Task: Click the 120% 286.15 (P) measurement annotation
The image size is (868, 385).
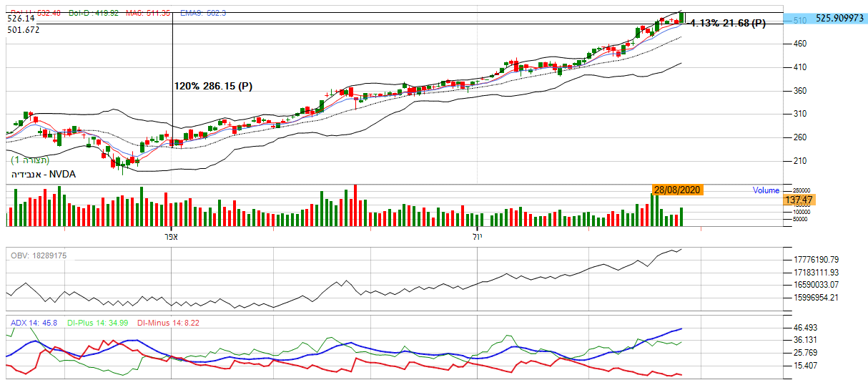Action: pos(213,86)
